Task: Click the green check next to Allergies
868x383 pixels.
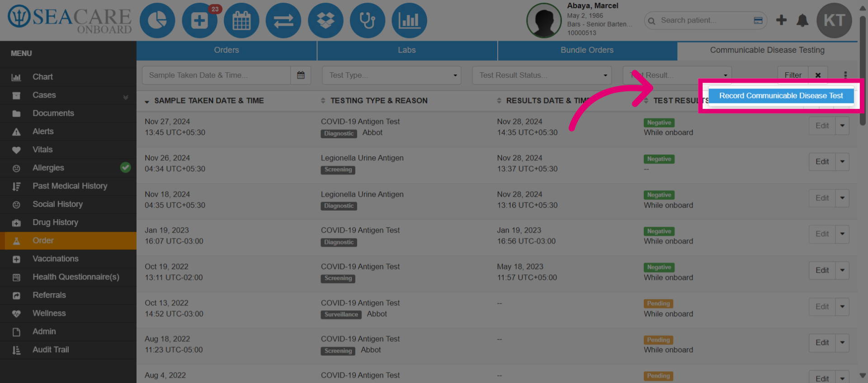Action: tap(126, 168)
